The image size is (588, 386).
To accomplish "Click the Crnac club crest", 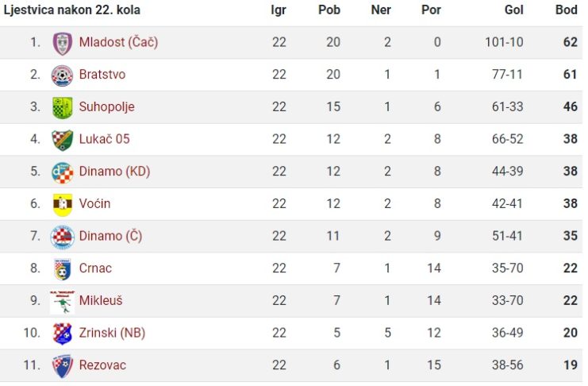I will pyautogui.click(x=62, y=269).
